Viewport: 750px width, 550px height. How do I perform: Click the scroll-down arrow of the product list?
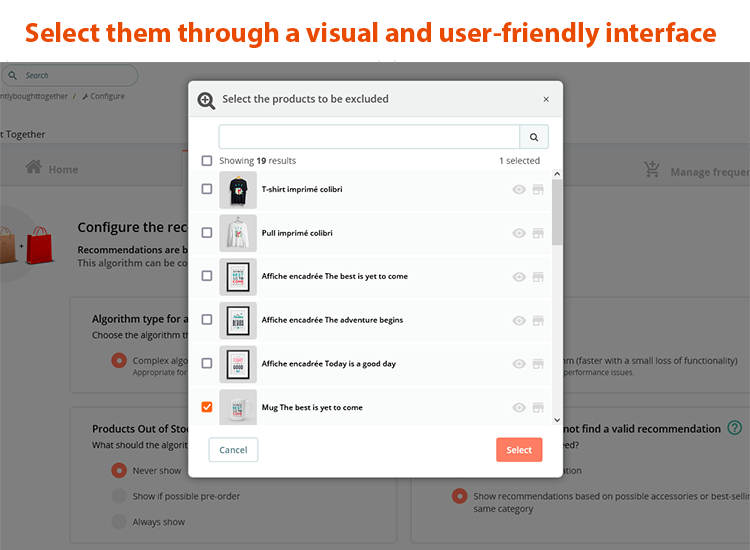coord(557,420)
